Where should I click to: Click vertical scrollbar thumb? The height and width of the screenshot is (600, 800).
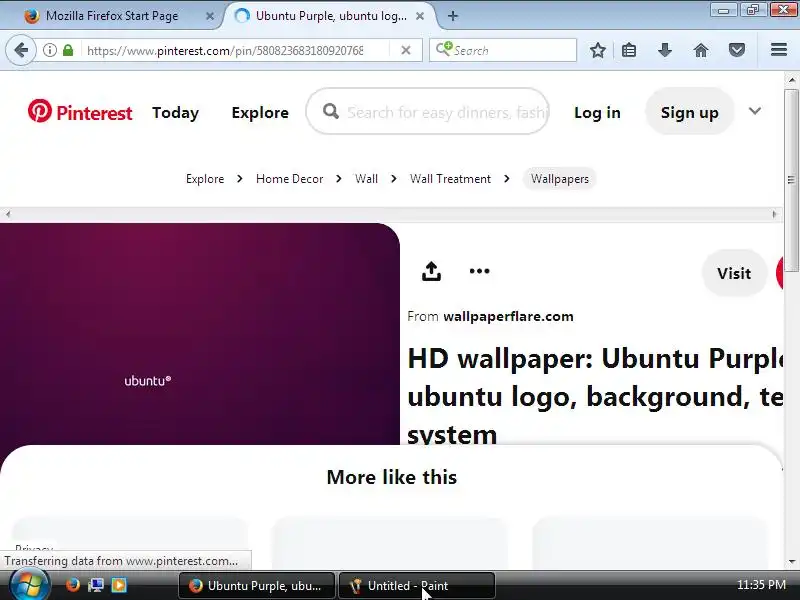pyautogui.click(x=792, y=180)
